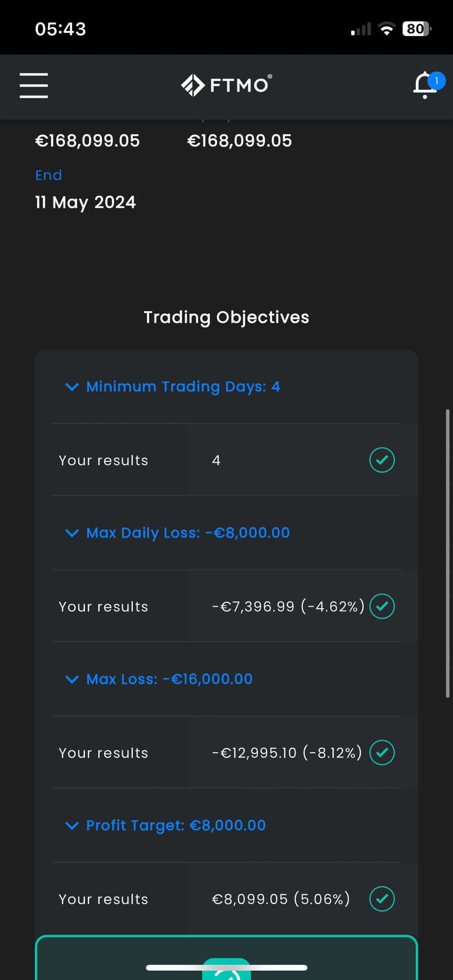453x980 pixels.
Task: Tap the 11 May 2024 date
Action: 85,202
